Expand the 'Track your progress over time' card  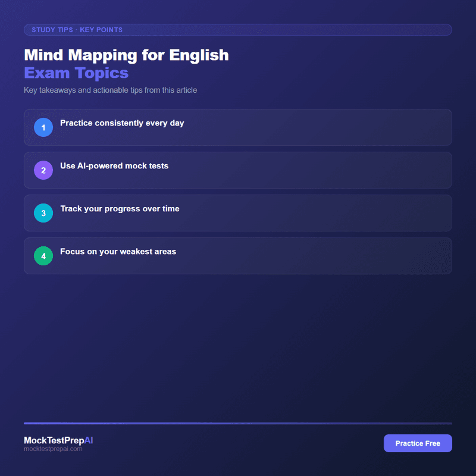[x=238, y=213]
